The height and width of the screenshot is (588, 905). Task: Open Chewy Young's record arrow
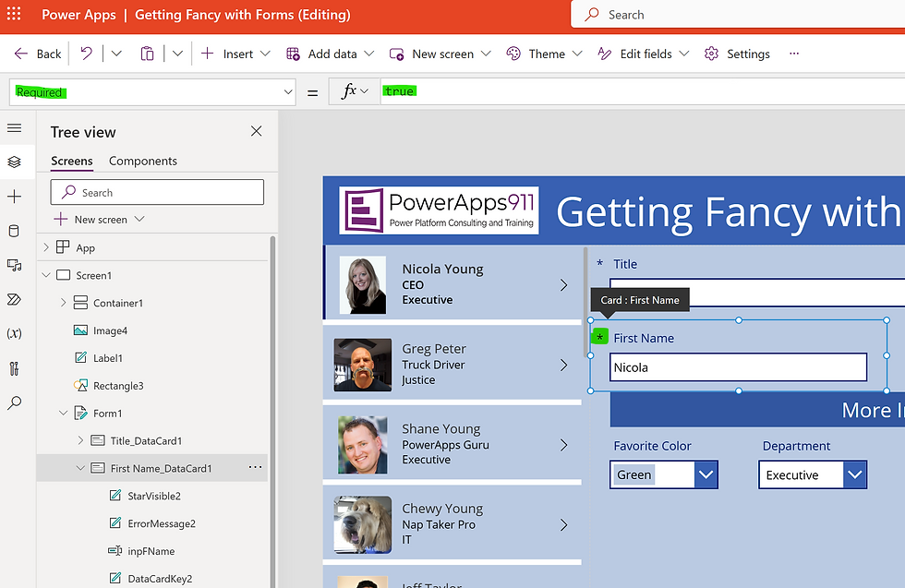coord(564,525)
